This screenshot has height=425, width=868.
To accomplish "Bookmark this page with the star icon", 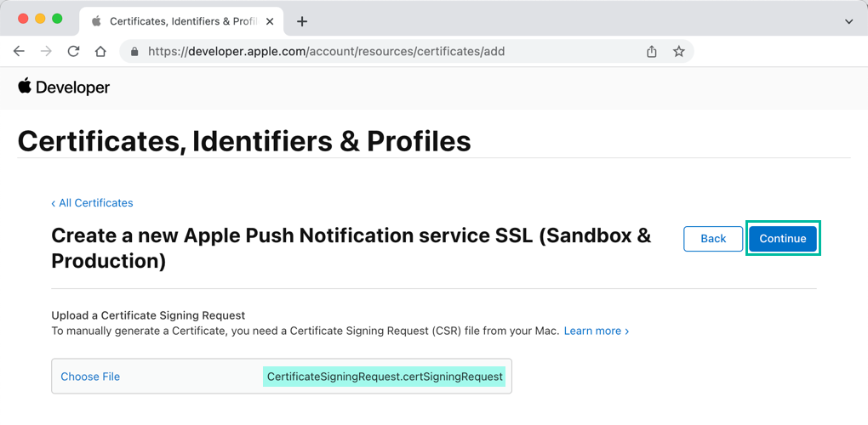I will point(678,51).
